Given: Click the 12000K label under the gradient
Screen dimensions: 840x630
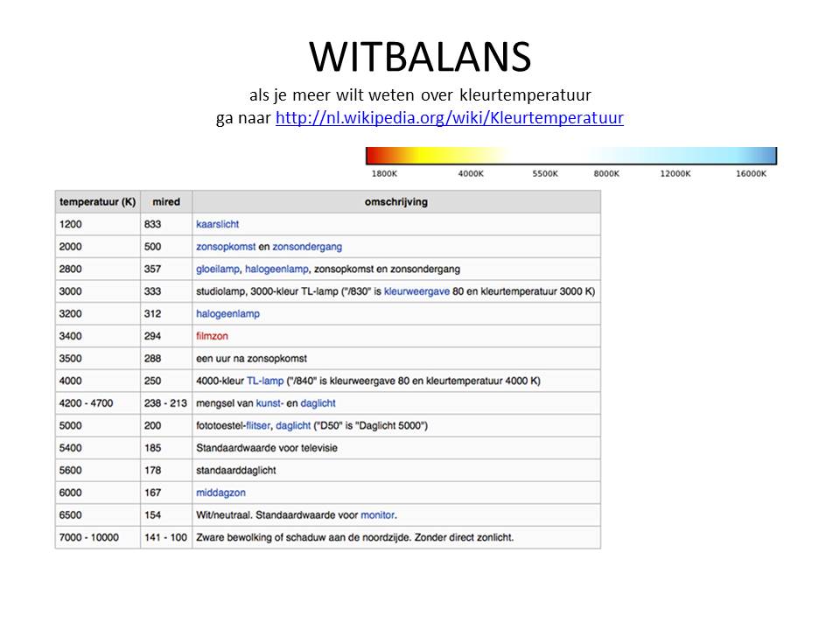Looking at the screenshot, I should tap(675, 173).
